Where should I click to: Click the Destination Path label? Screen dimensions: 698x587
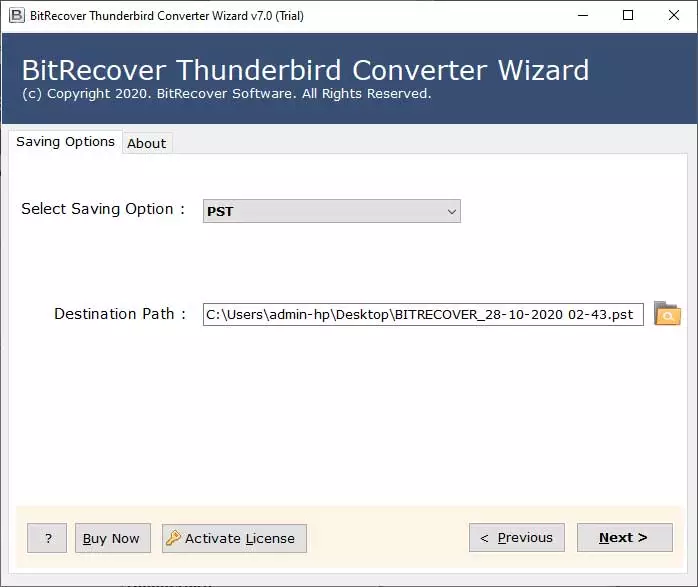click(x=120, y=314)
